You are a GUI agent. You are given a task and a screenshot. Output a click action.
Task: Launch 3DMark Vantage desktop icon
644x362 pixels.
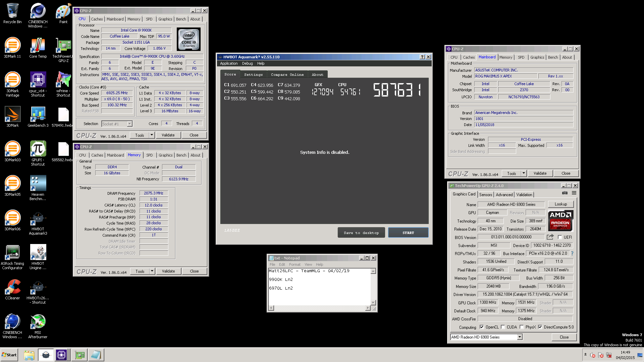pyautogui.click(x=12, y=84)
